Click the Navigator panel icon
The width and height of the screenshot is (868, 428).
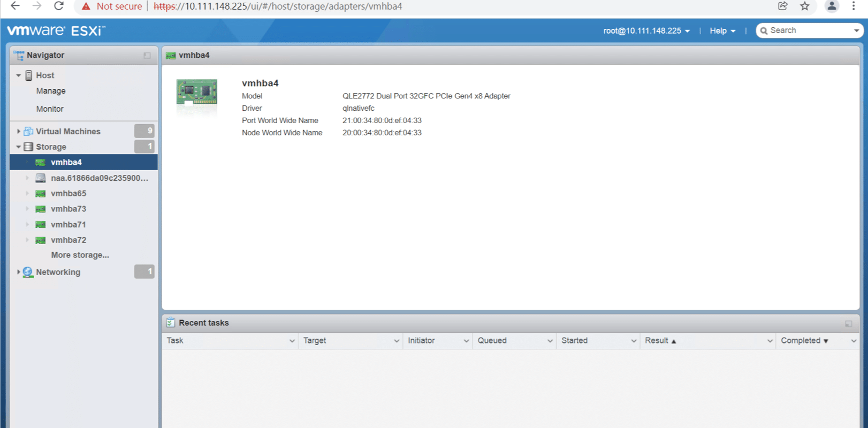(x=19, y=55)
